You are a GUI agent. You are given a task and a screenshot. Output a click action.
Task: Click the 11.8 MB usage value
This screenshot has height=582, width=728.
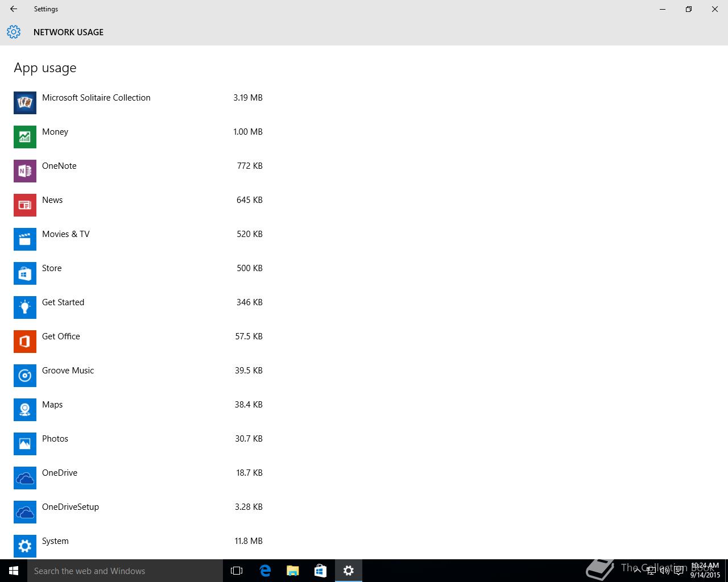pyautogui.click(x=249, y=541)
